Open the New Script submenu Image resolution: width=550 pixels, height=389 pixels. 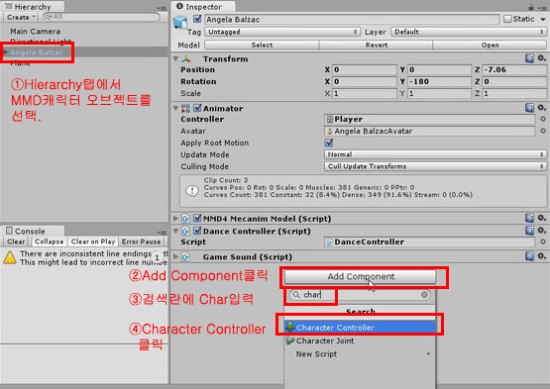[x=360, y=354]
